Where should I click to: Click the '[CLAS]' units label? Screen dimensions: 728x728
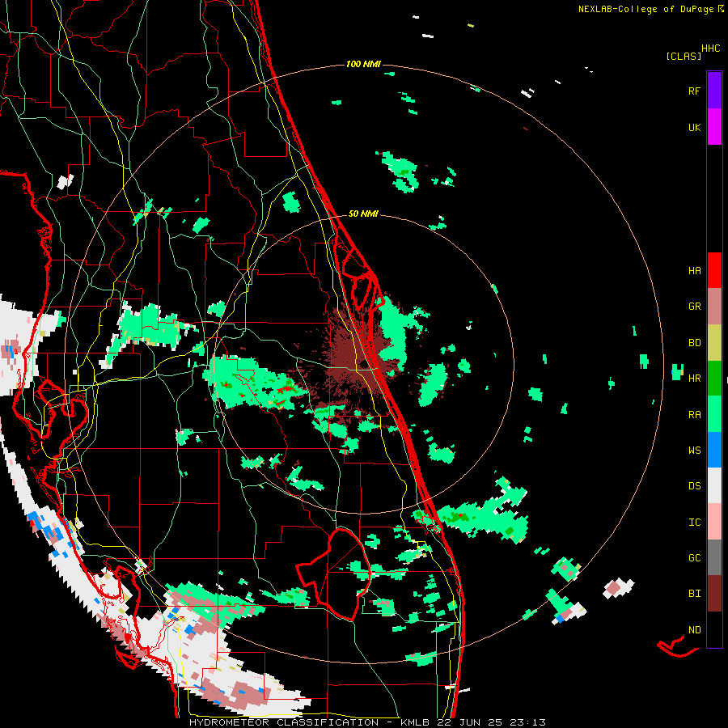(x=684, y=56)
